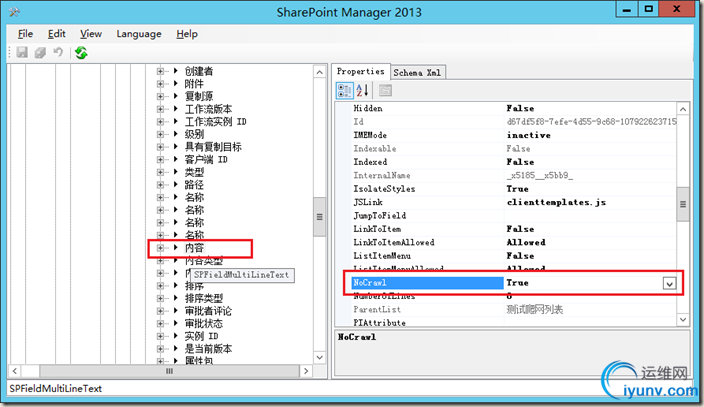The image size is (704, 407).
Task: Click the app icon in title bar
Action: pyautogui.click(x=14, y=12)
